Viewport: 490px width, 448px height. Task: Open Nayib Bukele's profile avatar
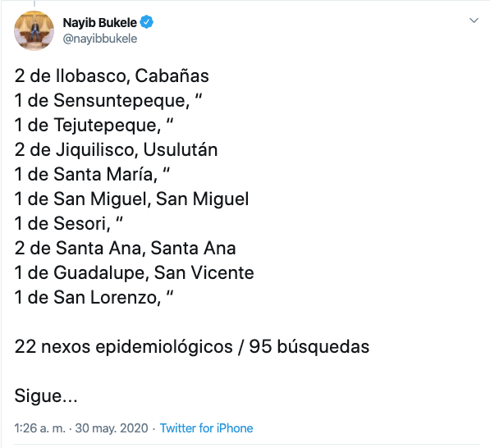click(x=34, y=30)
